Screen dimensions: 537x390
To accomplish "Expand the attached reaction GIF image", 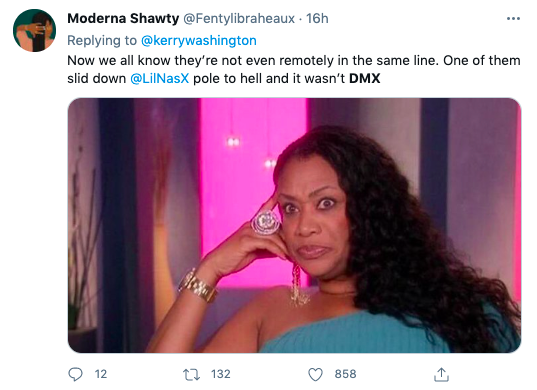I will (294, 225).
